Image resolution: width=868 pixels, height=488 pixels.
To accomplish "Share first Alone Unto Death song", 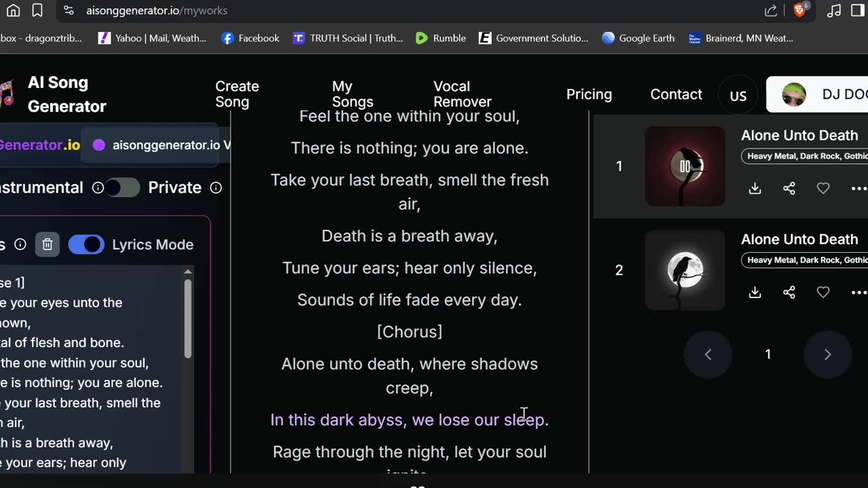I will (x=789, y=188).
